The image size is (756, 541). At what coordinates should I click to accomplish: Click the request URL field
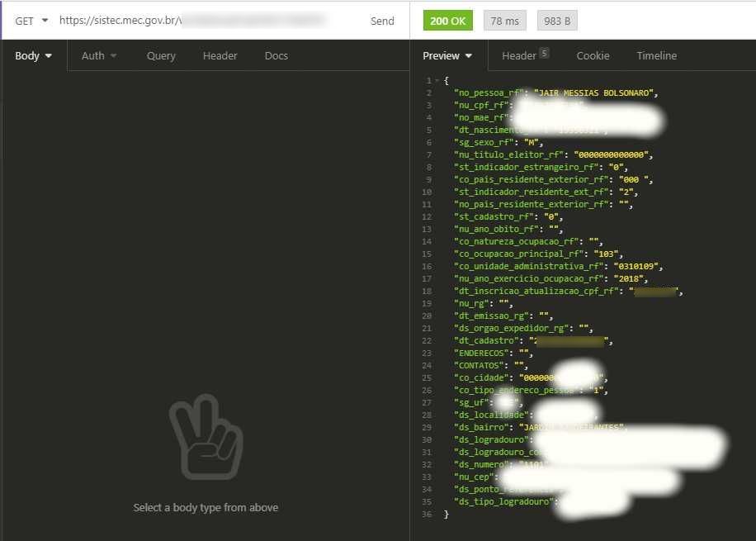pos(193,21)
